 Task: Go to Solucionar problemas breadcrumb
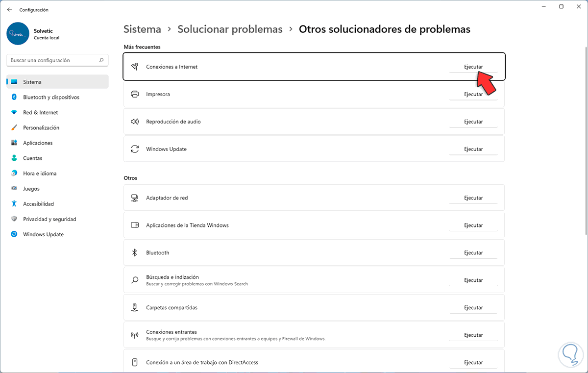pos(230,29)
